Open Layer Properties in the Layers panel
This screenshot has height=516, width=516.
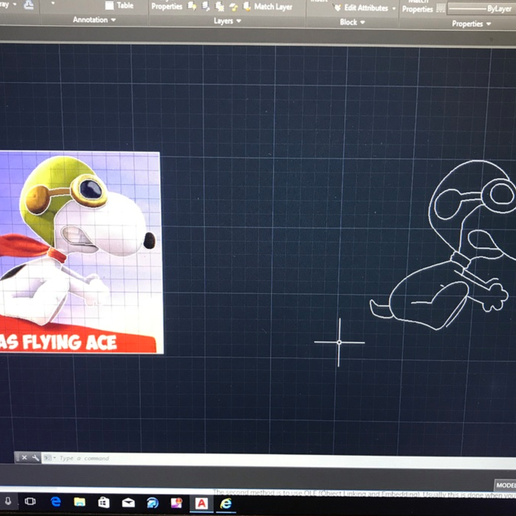click(167, 6)
